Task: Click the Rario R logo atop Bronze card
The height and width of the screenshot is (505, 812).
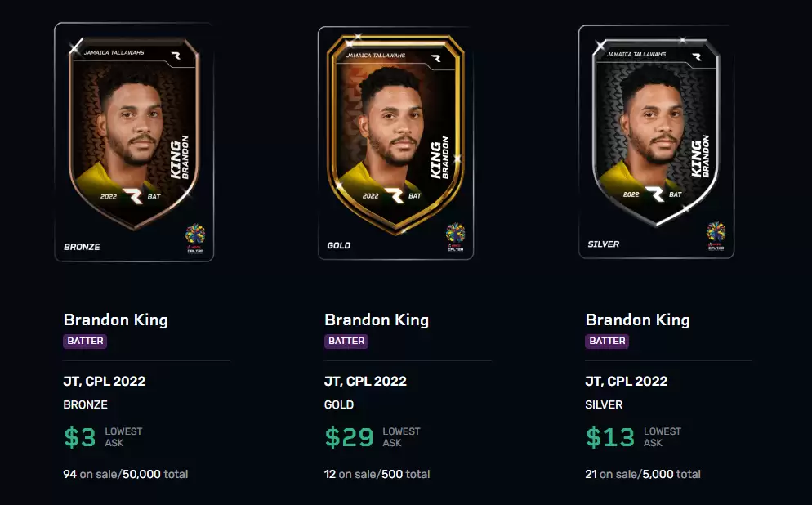Action: (x=176, y=56)
